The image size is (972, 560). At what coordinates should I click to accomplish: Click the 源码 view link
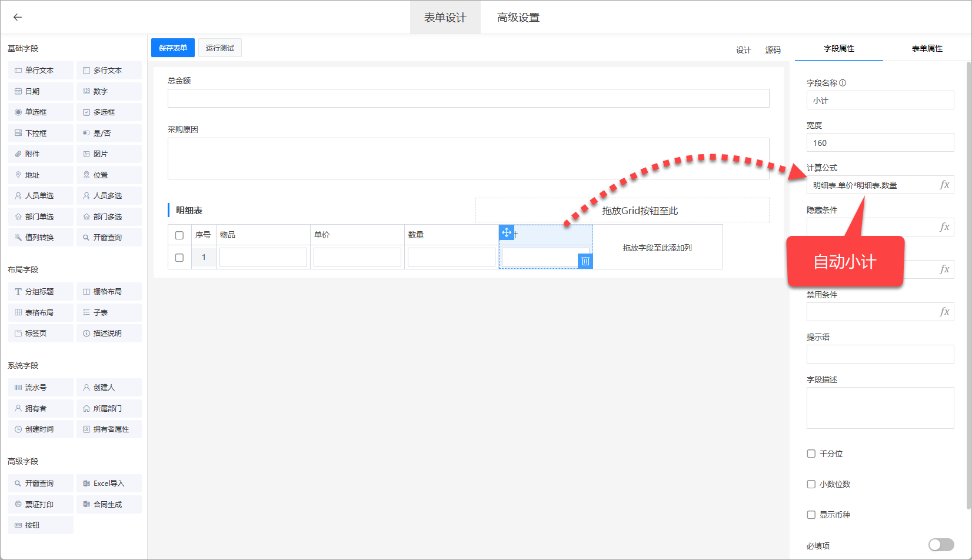(x=773, y=50)
